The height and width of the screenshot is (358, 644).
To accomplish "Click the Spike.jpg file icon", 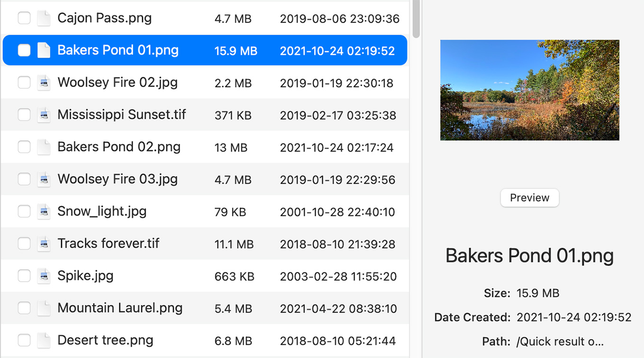I will 44,276.
